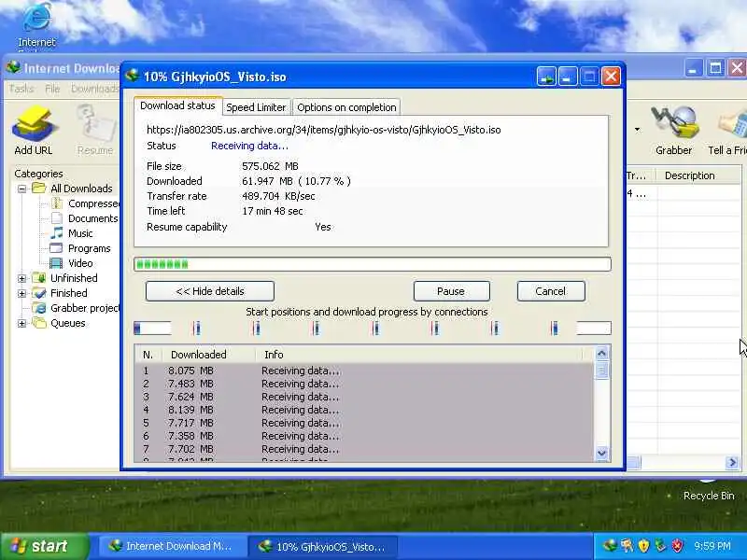Click the first connection progress segment

(x=152, y=329)
